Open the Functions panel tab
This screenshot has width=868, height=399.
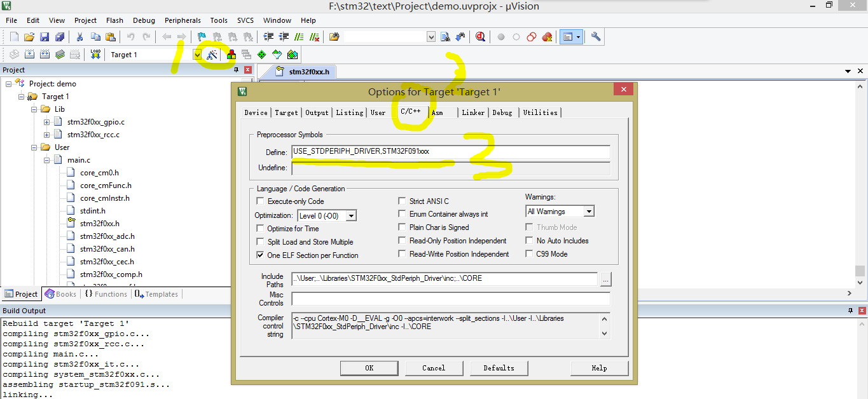click(x=106, y=294)
